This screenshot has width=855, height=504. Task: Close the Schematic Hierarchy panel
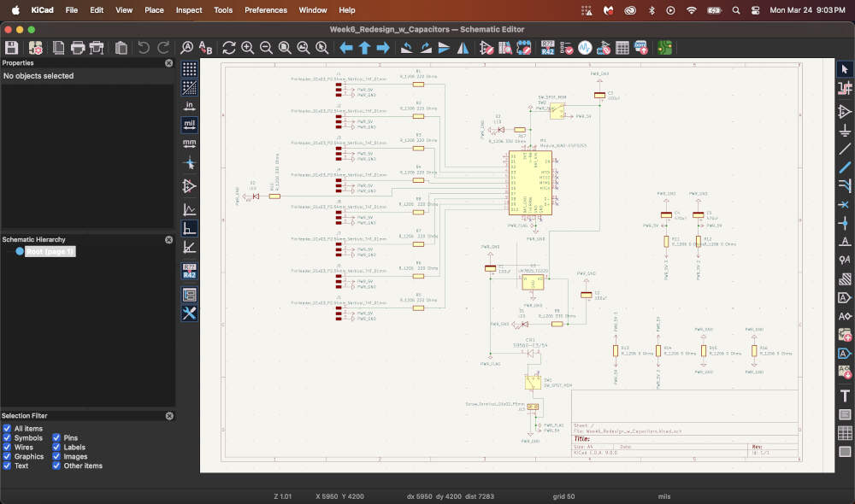click(169, 240)
